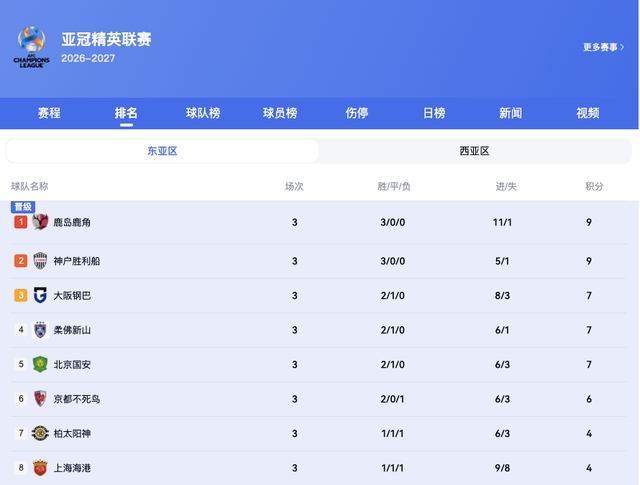Click the 柔佛新山 team crest
Viewport: 640px width, 485px height.
pyautogui.click(x=40, y=330)
